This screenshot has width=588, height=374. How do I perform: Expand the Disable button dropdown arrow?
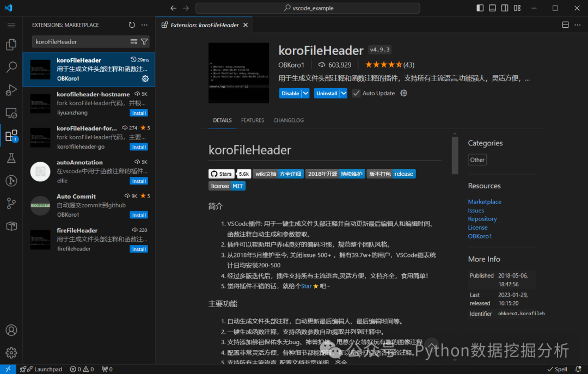305,93
